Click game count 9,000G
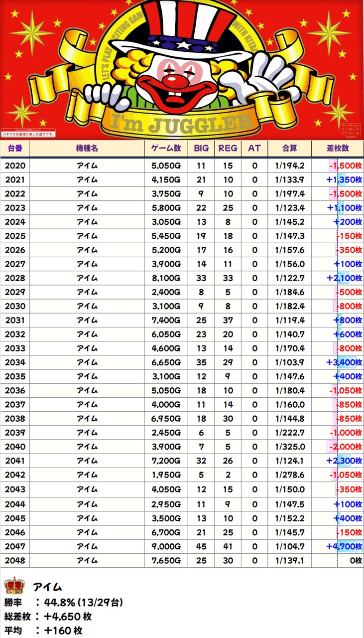364x638 pixels. pyautogui.click(x=166, y=547)
